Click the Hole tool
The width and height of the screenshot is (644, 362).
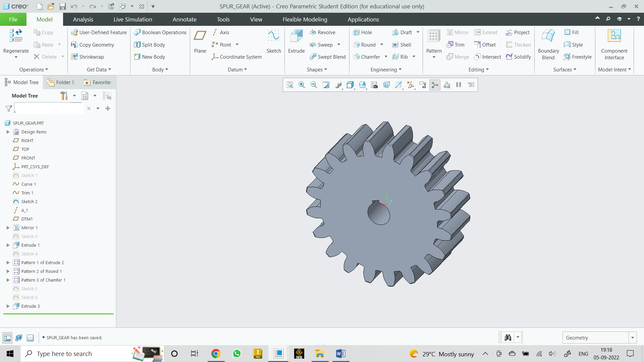pyautogui.click(x=362, y=33)
